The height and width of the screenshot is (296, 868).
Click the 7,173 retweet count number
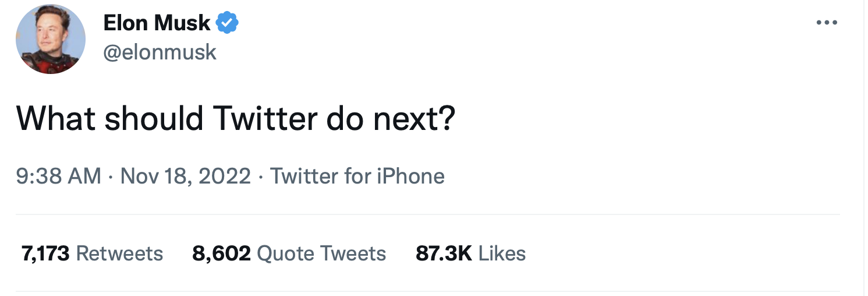coord(45,253)
